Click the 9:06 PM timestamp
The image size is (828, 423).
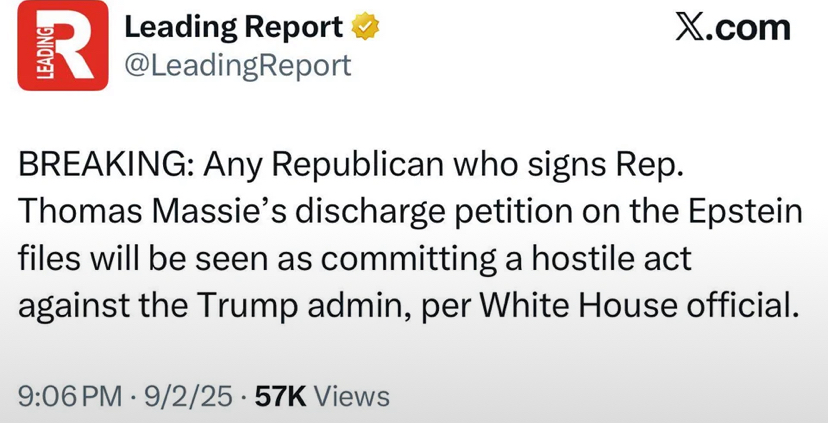[x=70, y=396]
